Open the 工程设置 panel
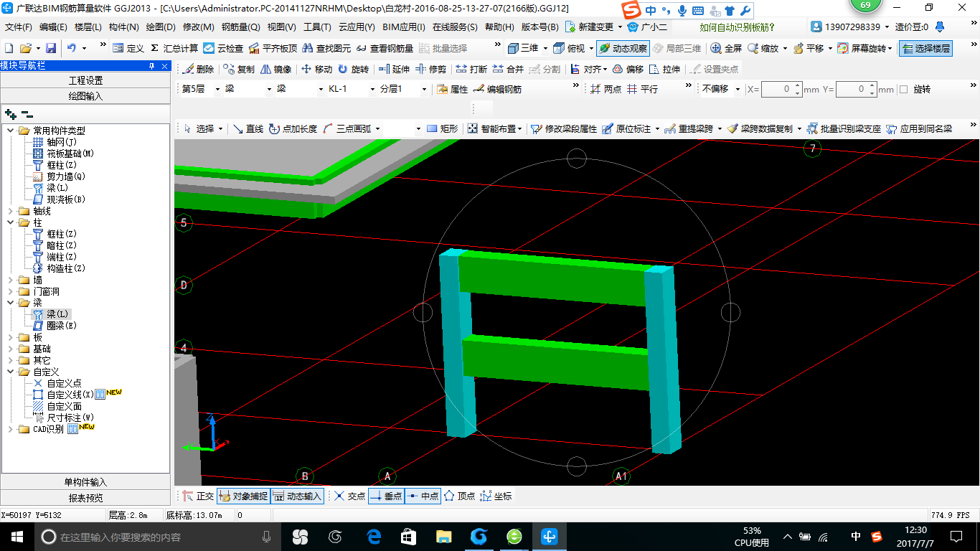The height and width of the screenshot is (551, 980). [85, 80]
